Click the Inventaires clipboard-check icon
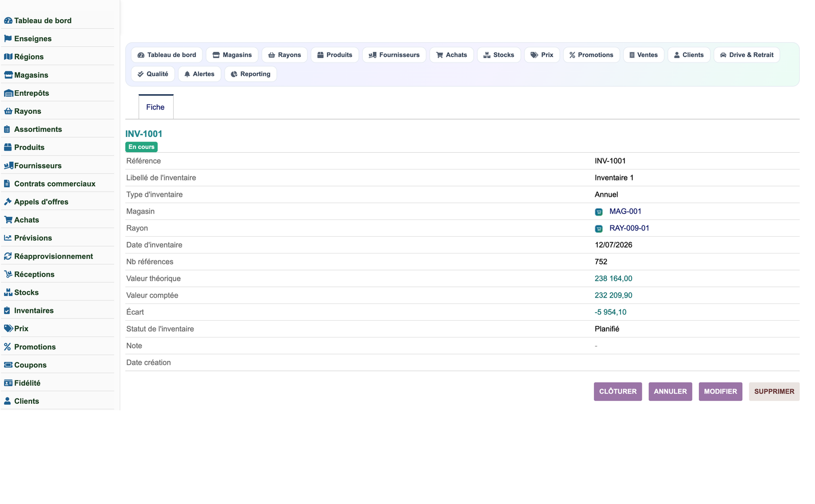This screenshot has width=815, height=504. coord(7,311)
